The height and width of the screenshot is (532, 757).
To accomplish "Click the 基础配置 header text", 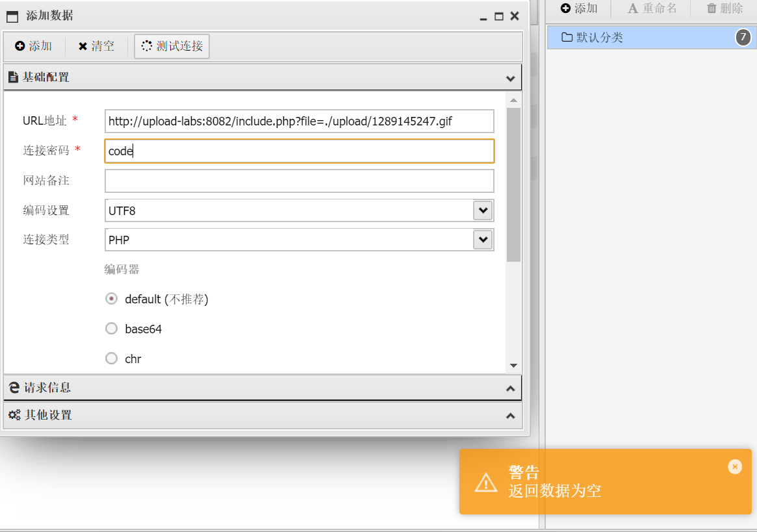I will tap(46, 77).
